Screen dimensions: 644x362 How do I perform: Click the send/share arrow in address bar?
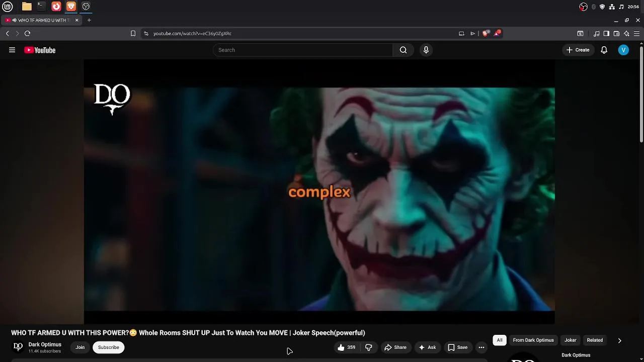click(472, 33)
